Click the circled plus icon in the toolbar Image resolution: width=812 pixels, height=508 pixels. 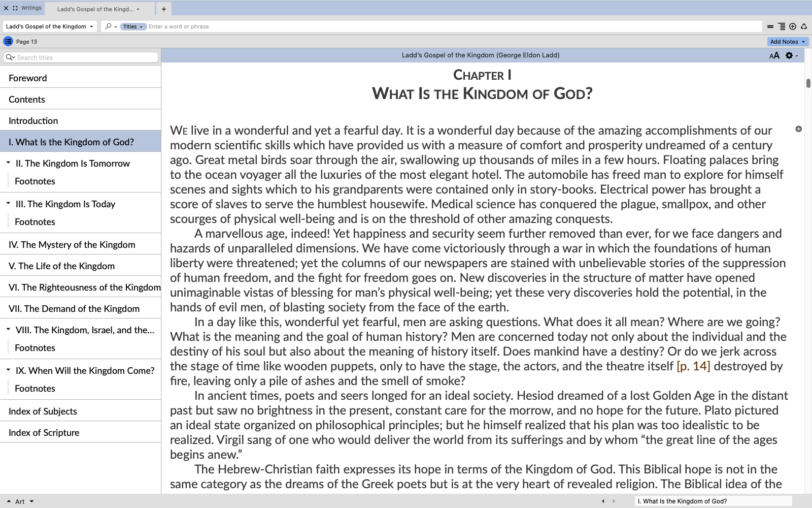(793, 26)
